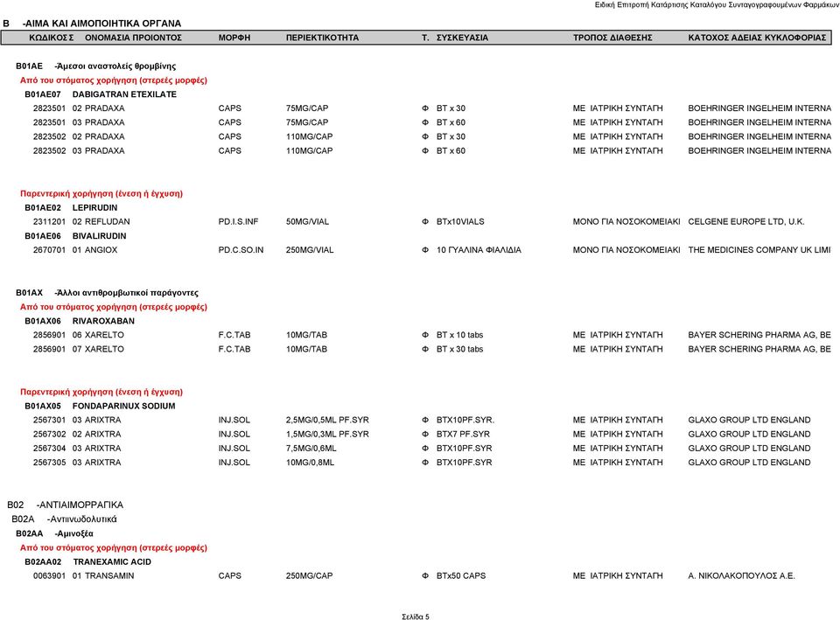Select the B01AE06 BIVALIRUDIN heading
The image size is (840, 620).
click(75, 235)
